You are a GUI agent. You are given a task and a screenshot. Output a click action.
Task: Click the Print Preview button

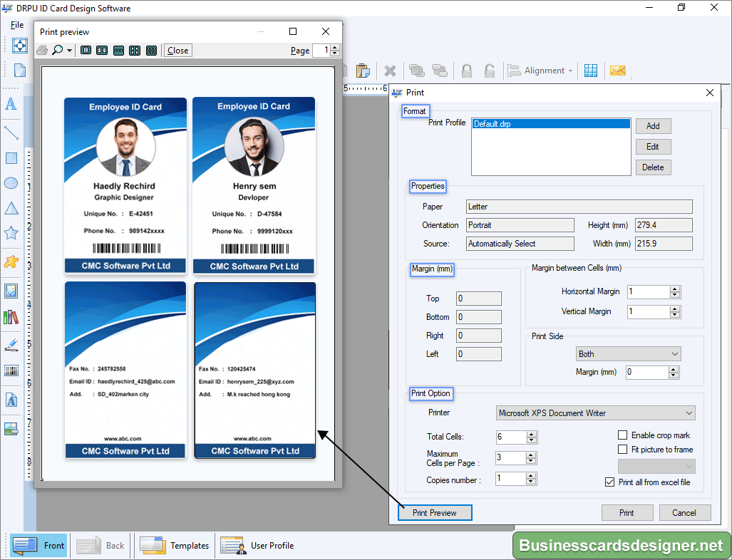click(x=435, y=512)
